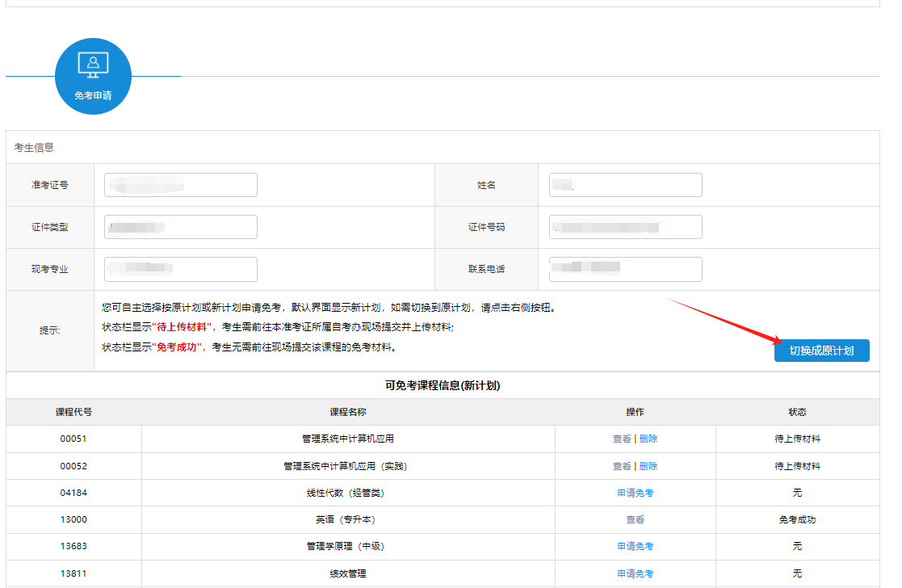Click 申请免考 for 绩效管理
Image resolution: width=902 pixels, height=588 pixels.
point(636,573)
